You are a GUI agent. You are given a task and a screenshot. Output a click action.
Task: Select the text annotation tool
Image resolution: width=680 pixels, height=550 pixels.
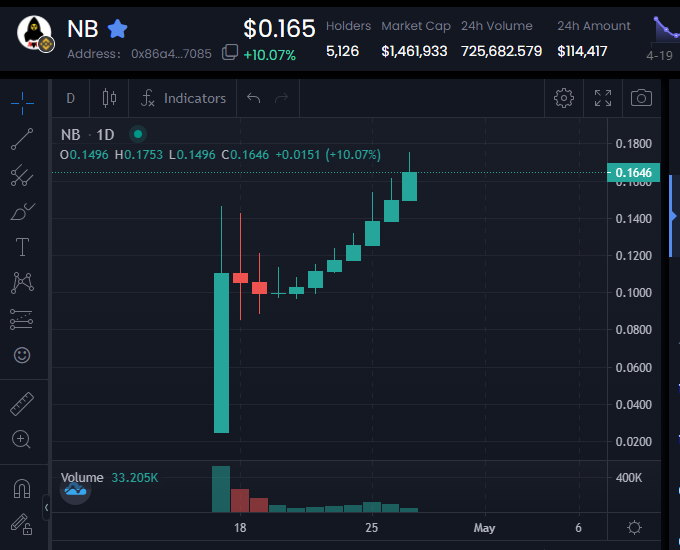coord(22,247)
